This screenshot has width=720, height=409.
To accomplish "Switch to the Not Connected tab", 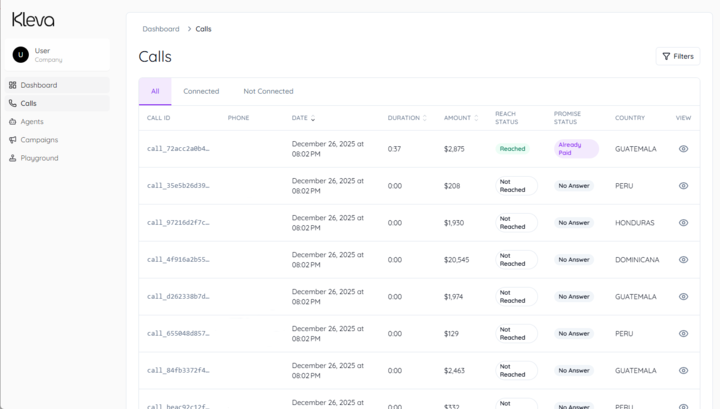I will tap(268, 91).
